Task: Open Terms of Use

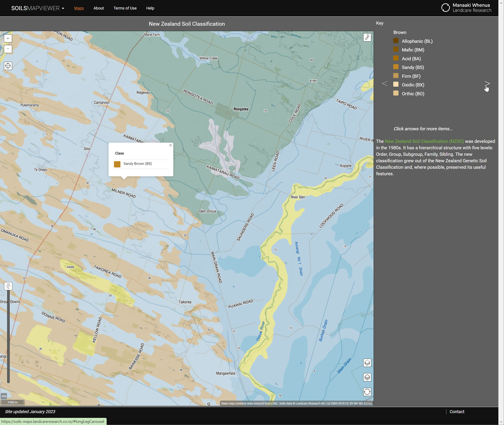Action: click(125, 8)
